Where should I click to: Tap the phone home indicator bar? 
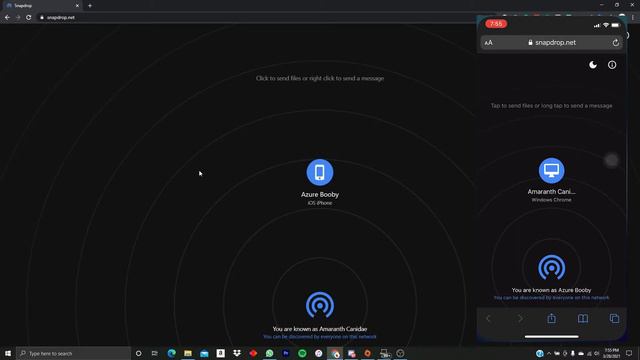tap(551, 337)
